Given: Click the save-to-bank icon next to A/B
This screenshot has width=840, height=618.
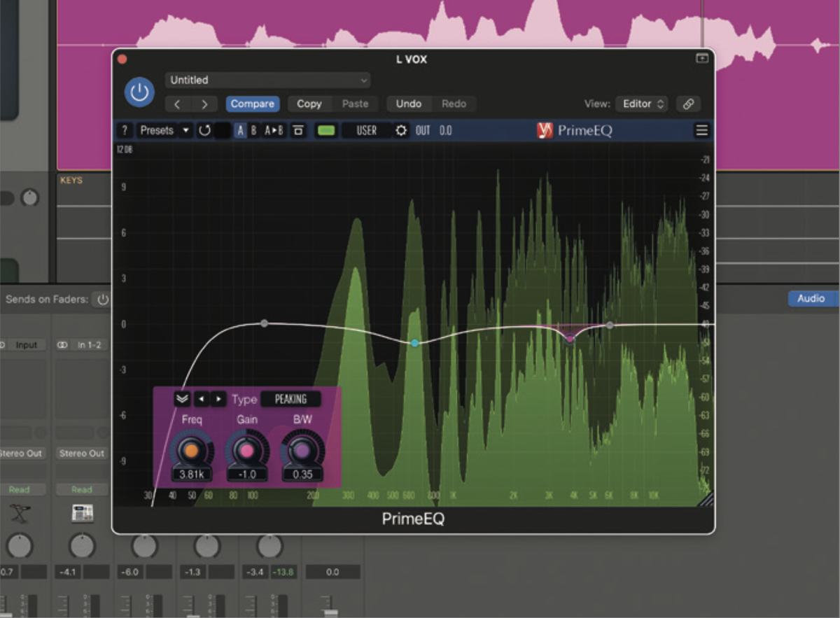Looking at the screenshot, I should coord(297,130).
